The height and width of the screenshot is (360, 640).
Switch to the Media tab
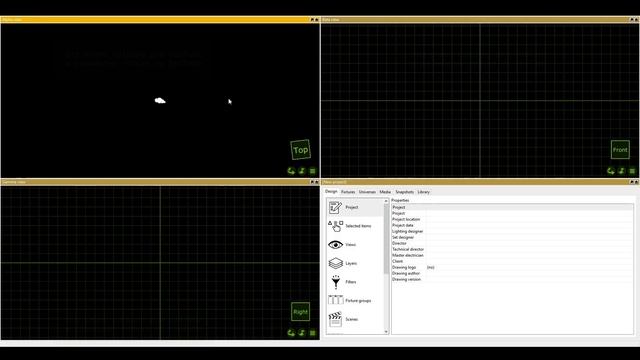click(385, 192)
